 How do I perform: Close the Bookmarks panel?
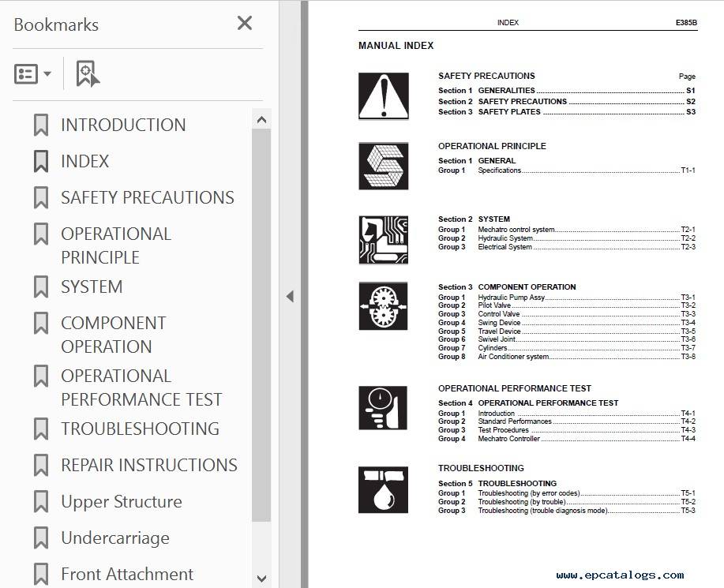tap(244, 23)
